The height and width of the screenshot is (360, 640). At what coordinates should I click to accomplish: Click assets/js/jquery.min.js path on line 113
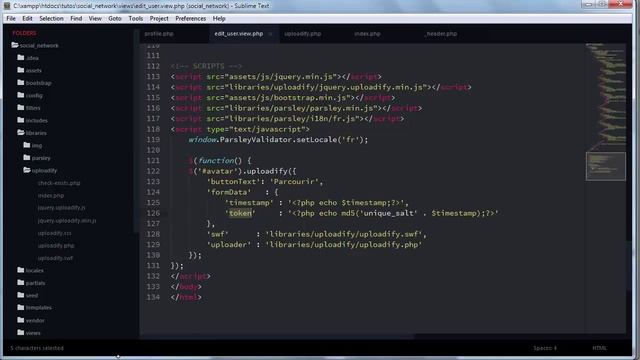(282, 77)
